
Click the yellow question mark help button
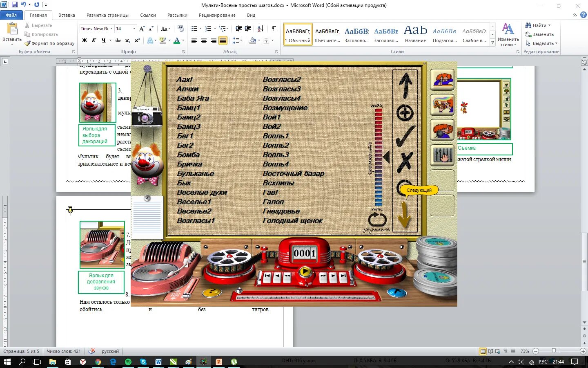[x=212, y=292]
